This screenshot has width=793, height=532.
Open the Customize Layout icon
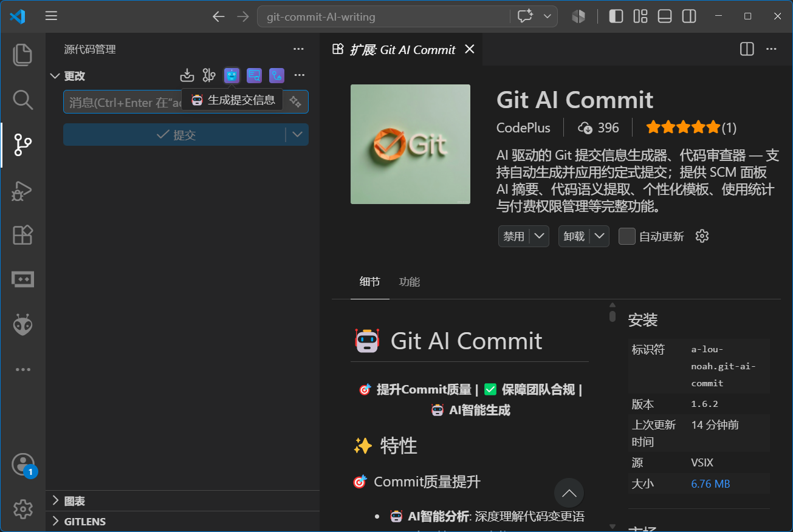pyautogui.click(x=640, y=16)
